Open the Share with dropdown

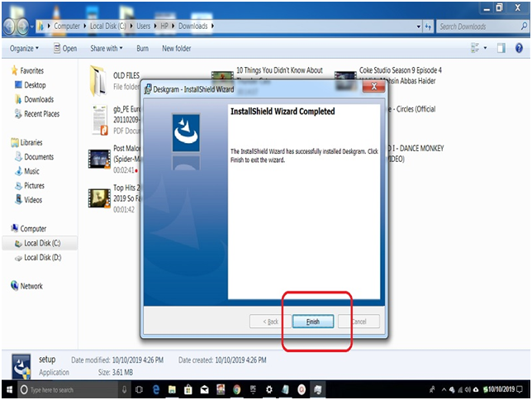coord(107,49)
